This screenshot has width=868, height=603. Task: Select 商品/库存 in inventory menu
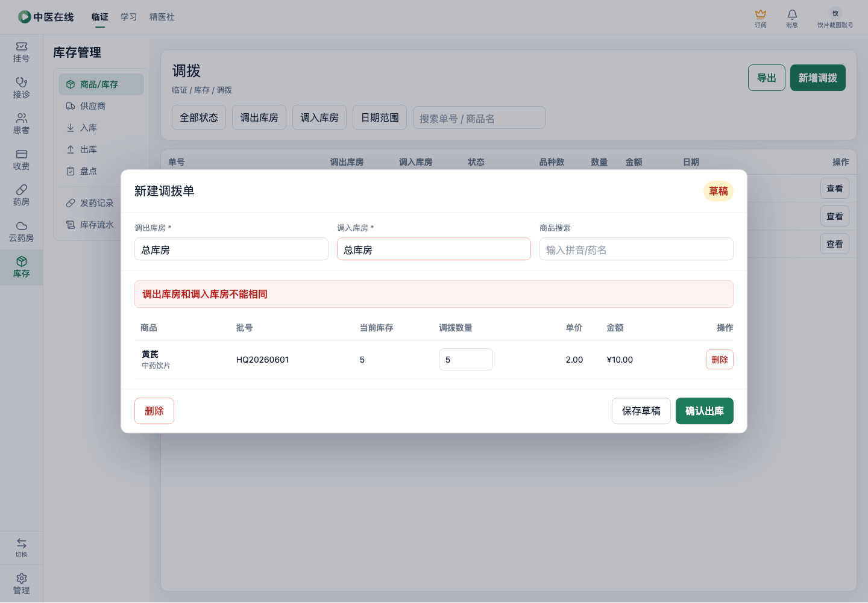coord(101,84)
